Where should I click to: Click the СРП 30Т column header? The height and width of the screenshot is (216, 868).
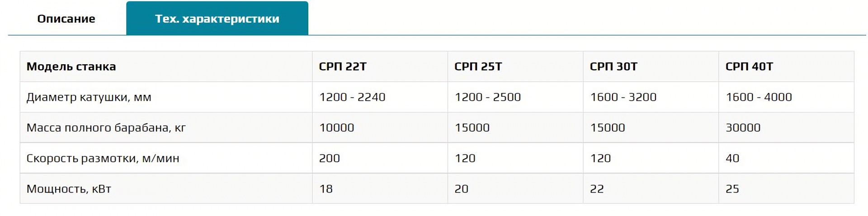pyautogui.click(x=613, y=66)
